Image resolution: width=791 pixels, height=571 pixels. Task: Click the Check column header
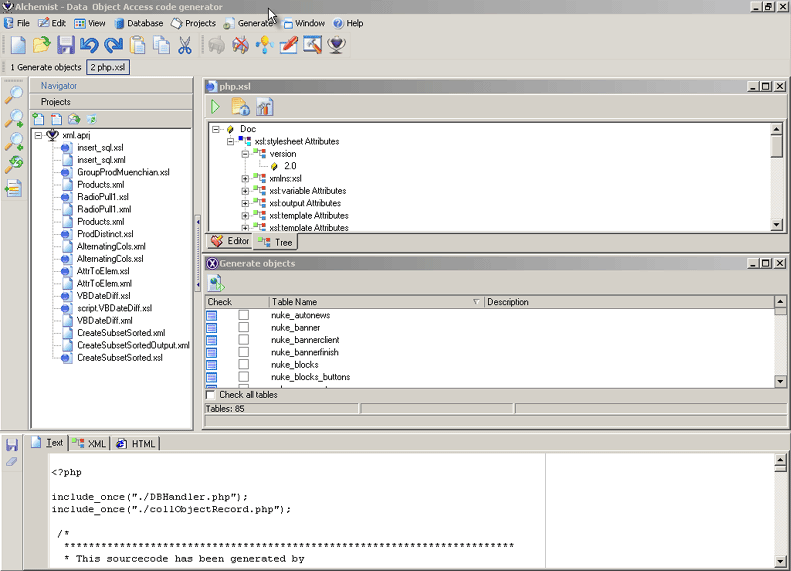point(237,302)
